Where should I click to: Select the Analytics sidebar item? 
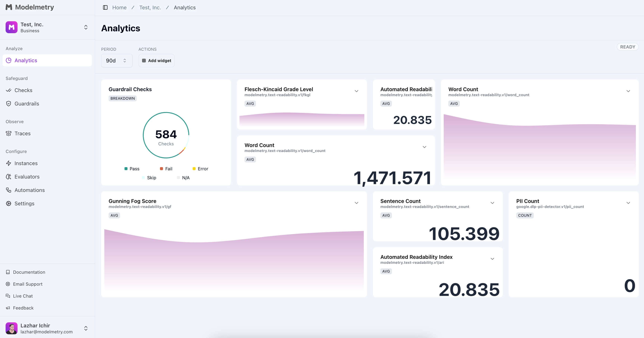click(x=26, y=60)
